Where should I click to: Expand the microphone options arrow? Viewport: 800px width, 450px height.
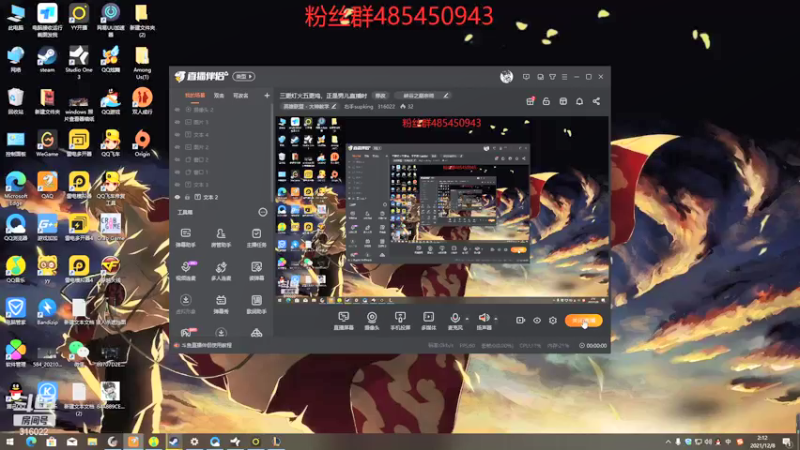tap(467, 319)
